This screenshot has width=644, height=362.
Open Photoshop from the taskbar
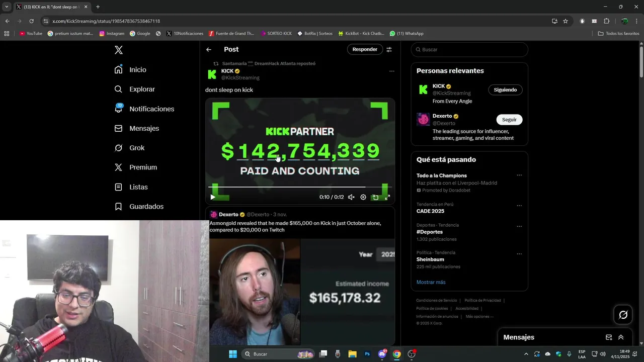coord(367,354)
